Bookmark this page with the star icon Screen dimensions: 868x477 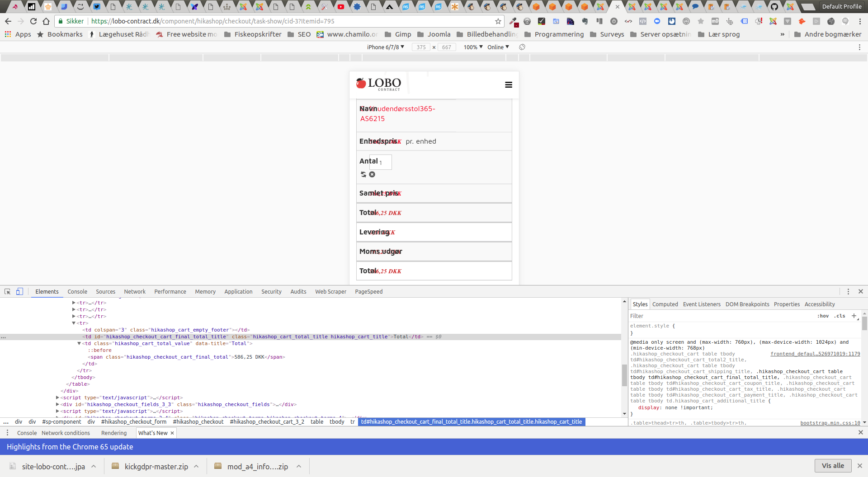[x=498, y=21]
